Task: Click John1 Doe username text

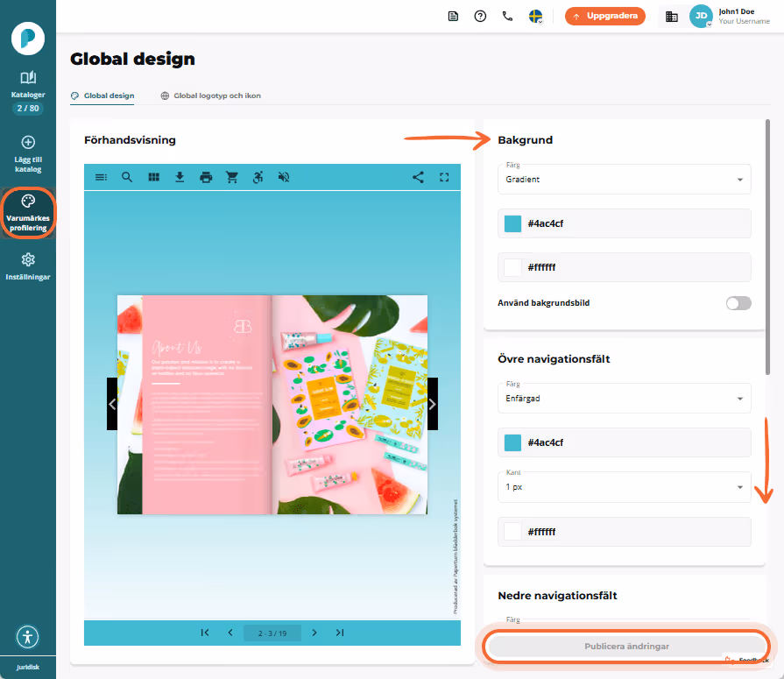Action: pyautogui.click(x=737, y=11)
